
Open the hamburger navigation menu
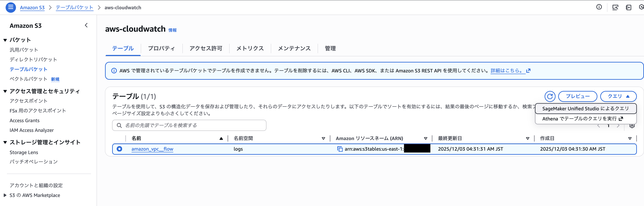click(11, 7)
